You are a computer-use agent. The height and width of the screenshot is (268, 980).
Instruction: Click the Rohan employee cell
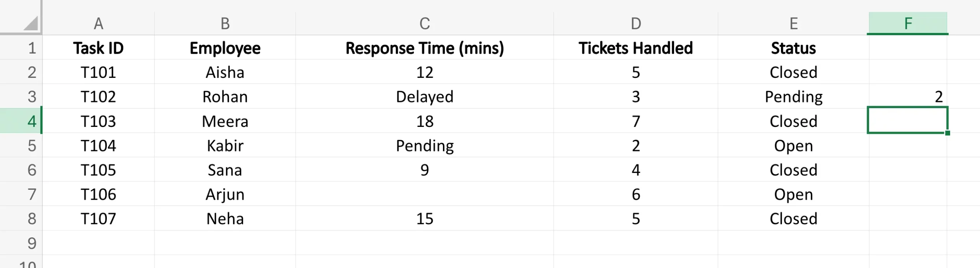tap(225, 97)
